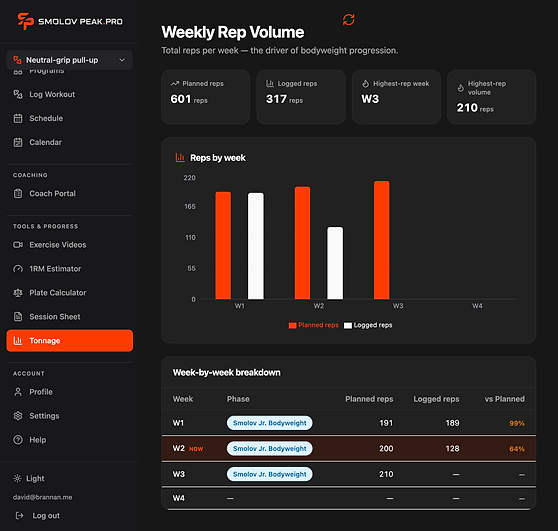The width and height of the screenshot is (558, 531).
Task: Click the Planned reps column header
Action: 369,399
